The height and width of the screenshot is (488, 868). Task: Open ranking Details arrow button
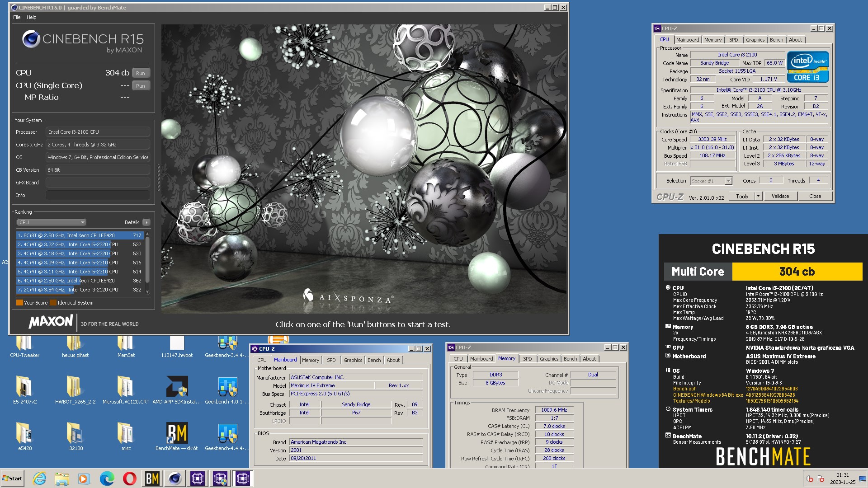[146, 222]
